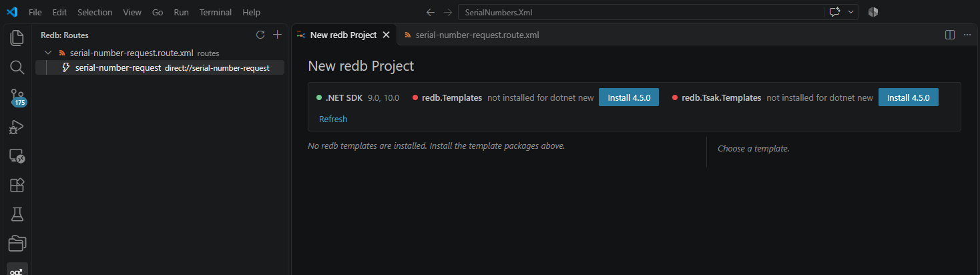Collapse the serial-number-request.route.xml tree node
980x275 pixels.
[x=47, y=53]
